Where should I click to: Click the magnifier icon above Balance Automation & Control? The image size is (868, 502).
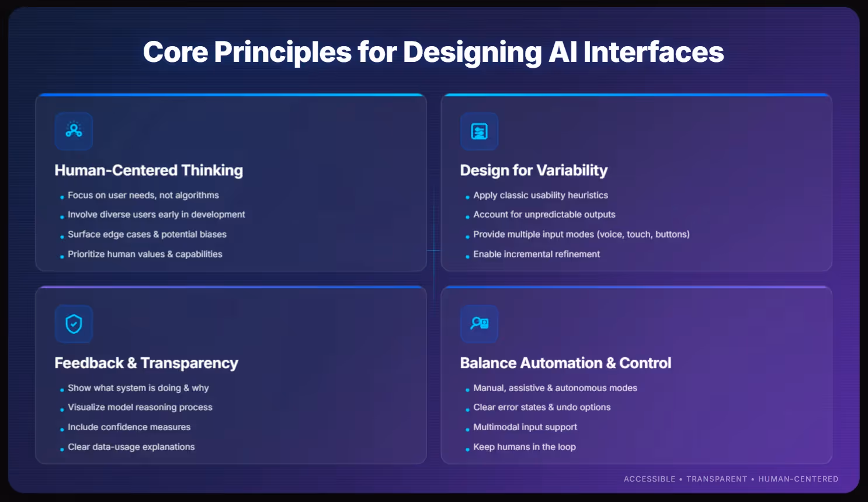coord(479,324)
